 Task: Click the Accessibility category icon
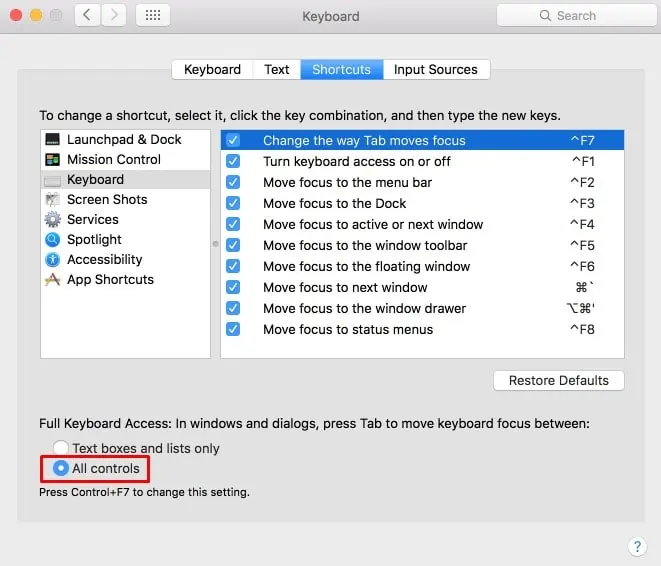click(53, 260)
